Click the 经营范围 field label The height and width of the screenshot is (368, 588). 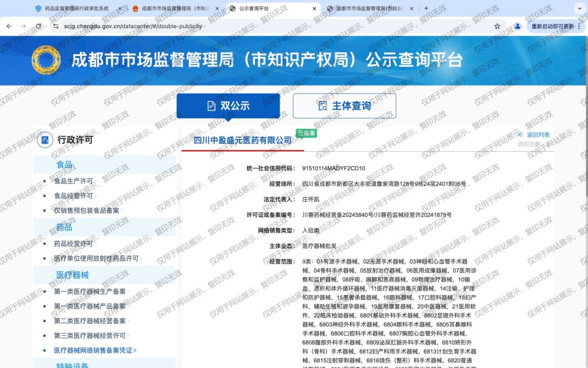click(x=283, y=262)
